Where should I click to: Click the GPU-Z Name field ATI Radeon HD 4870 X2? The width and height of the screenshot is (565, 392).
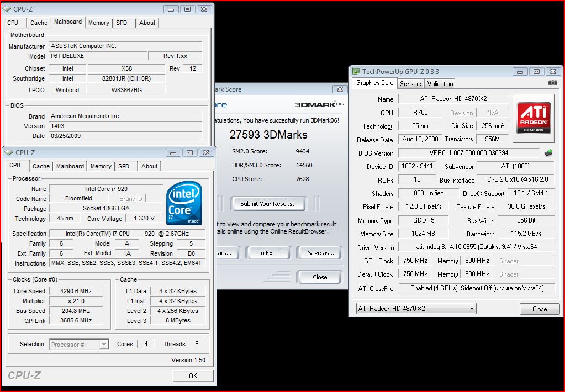453,99
